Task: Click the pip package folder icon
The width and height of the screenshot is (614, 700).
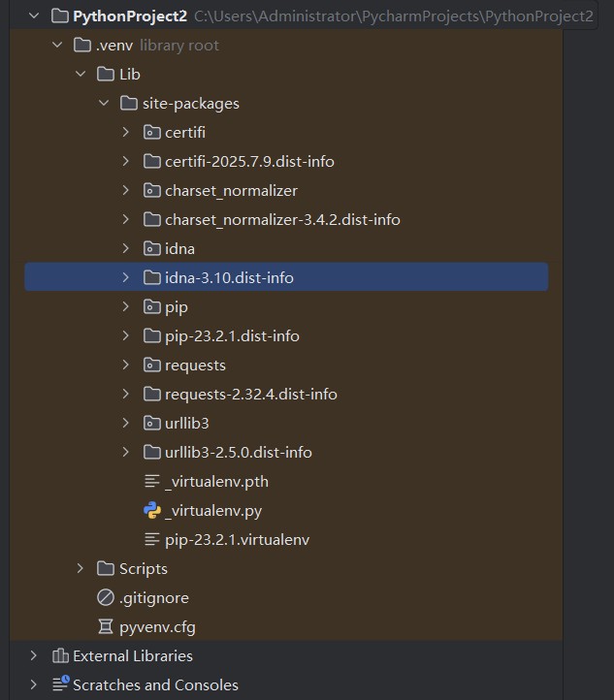Action: pos(152,306)
